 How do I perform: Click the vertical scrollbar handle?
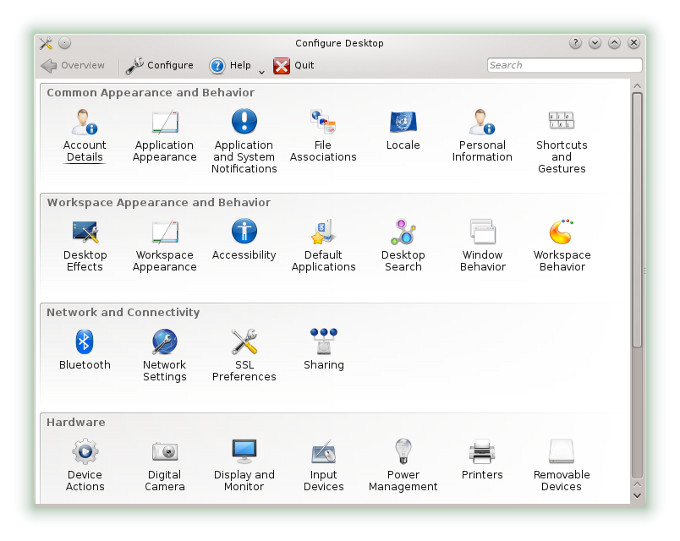(637, 220)
